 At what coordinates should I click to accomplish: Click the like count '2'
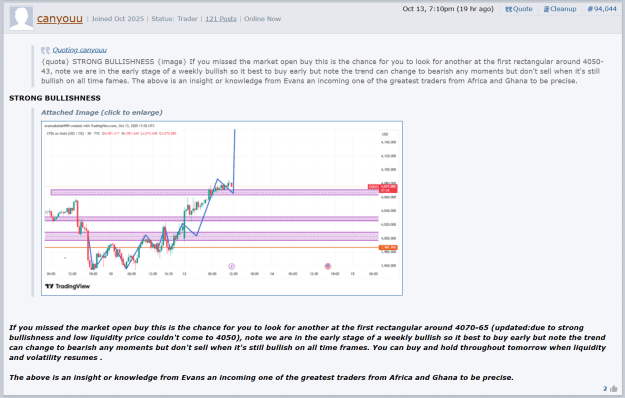pyautogui.click(x=605, y=388)
